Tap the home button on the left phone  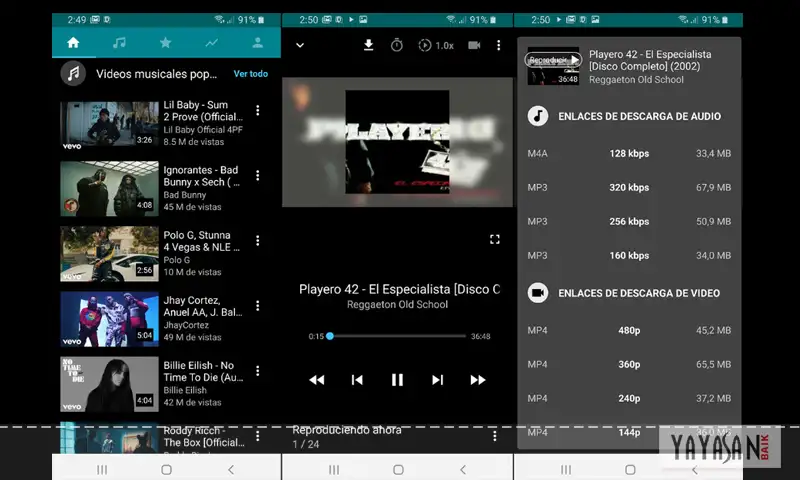click(166, 469)
